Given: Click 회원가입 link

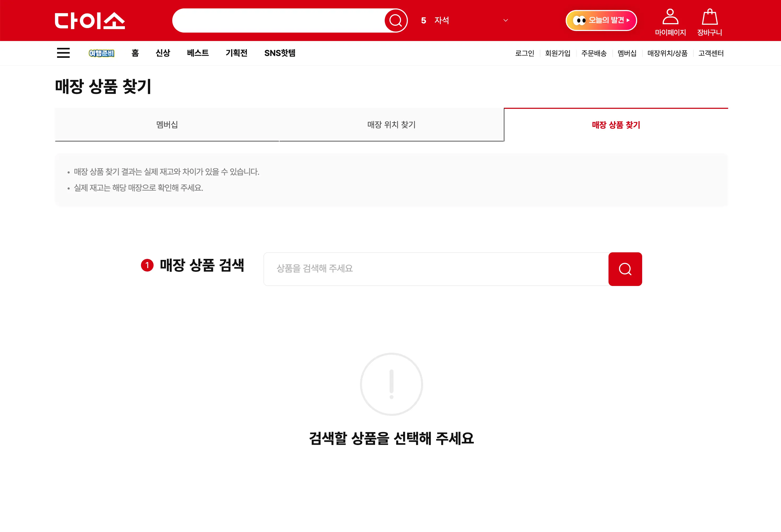Looking at the screenshot, I should point(557,53).
